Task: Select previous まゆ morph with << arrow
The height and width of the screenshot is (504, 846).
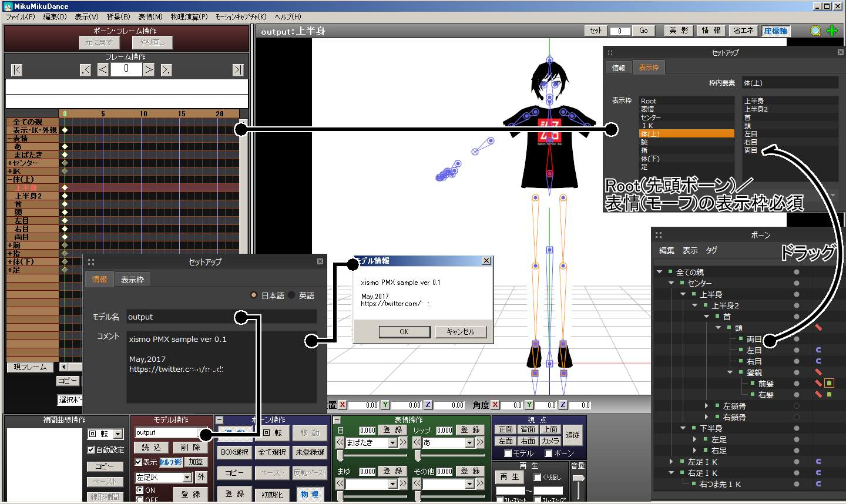Action: point(340,483)
